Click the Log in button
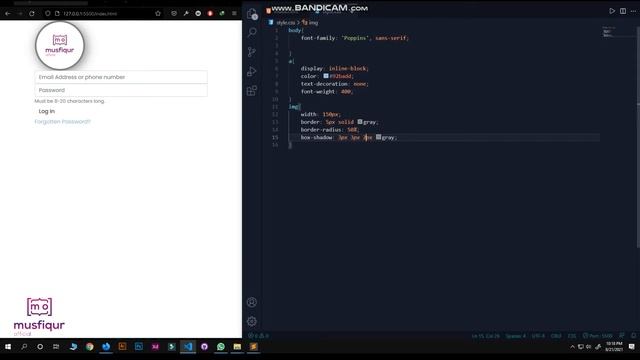Screen dimensions: 640x360 point(47,111)
